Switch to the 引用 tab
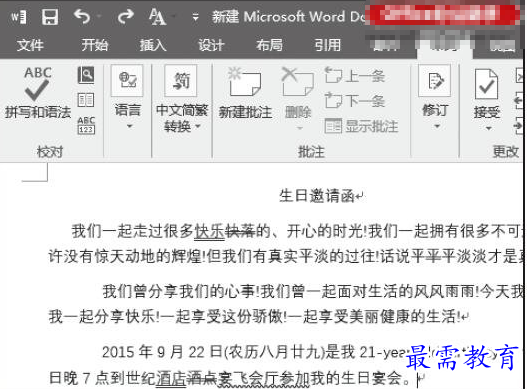 click(x=328, y=45)
